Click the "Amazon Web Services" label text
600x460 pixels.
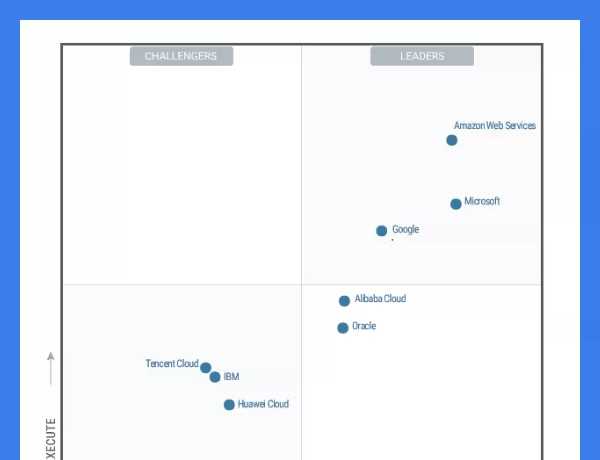(x=495, y=126)
